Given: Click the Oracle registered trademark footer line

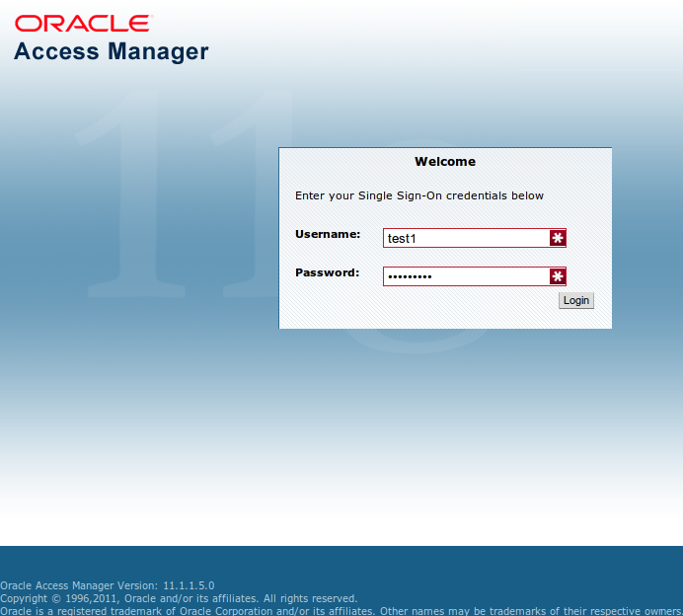Looking at the screenshot, I should [341, 611].
